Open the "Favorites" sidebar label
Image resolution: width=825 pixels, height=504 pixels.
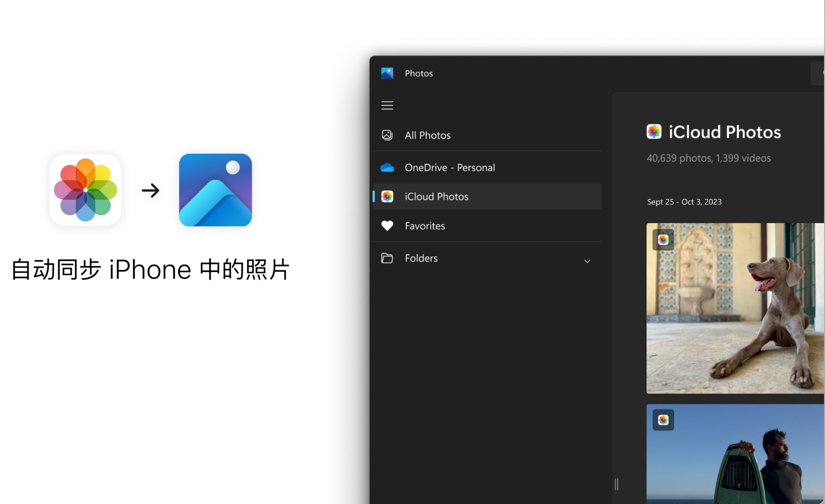tap(425, 226)
